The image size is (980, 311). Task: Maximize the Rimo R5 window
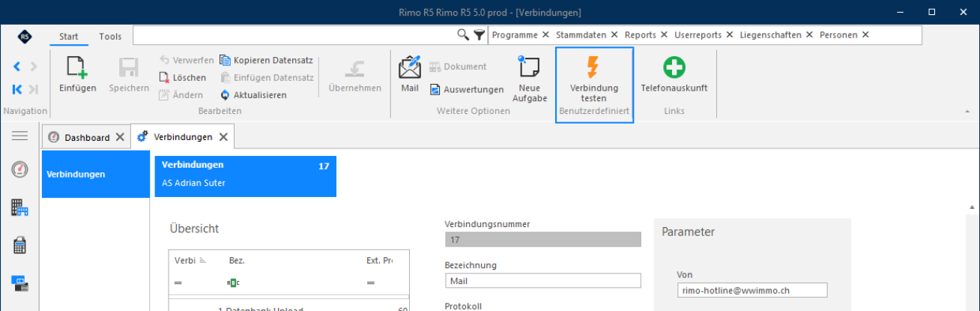932,12
